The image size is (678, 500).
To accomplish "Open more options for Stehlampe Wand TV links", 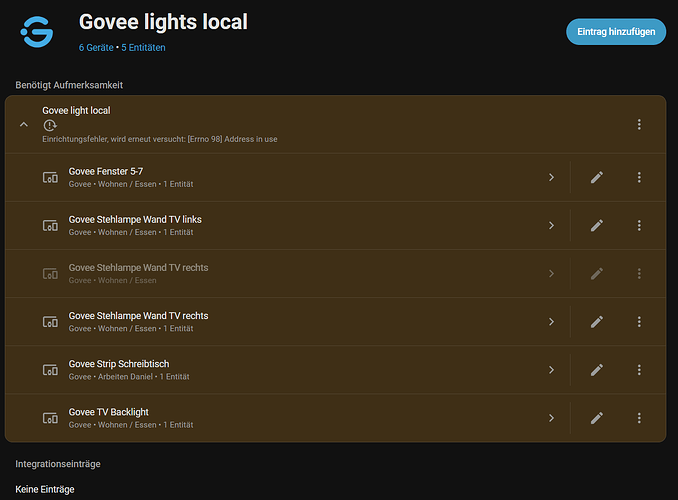I will (639, 225).
